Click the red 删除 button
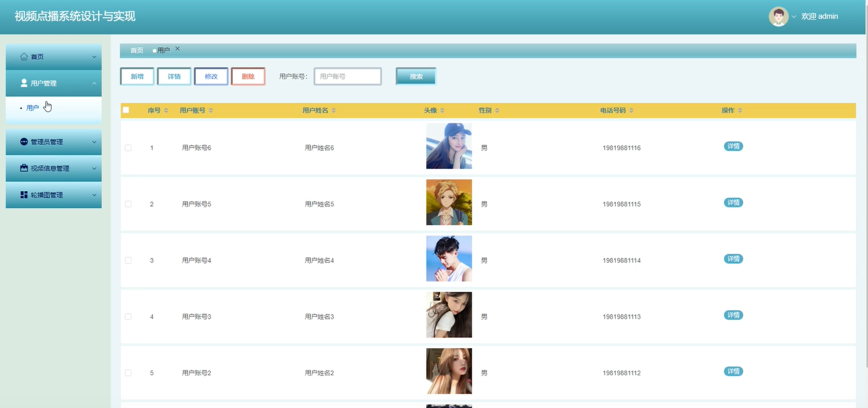This screenshot has height=408, width=868. coord(248,76)
